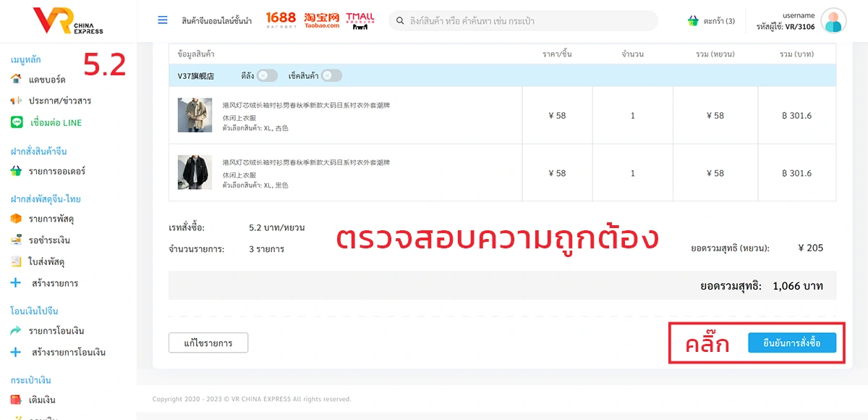Toggle the เช็คสินค้า switch
This screenshot has width=868, height=420.
(331, 75)
